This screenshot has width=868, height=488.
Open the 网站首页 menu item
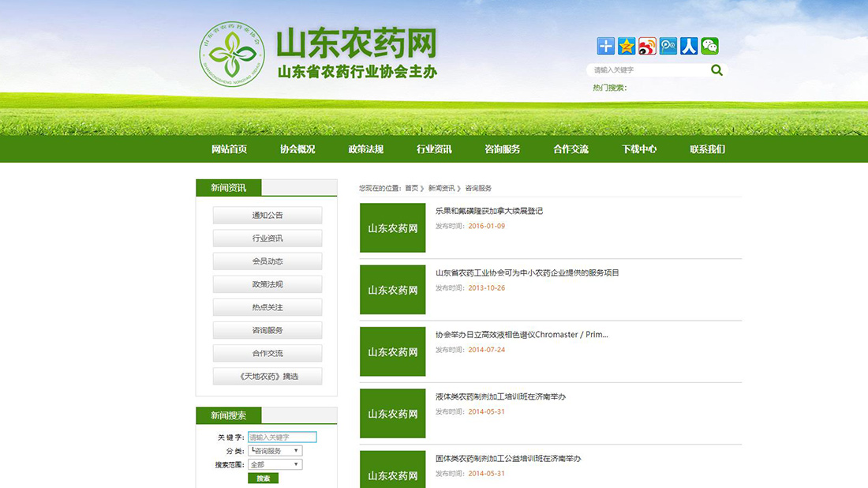229,148
